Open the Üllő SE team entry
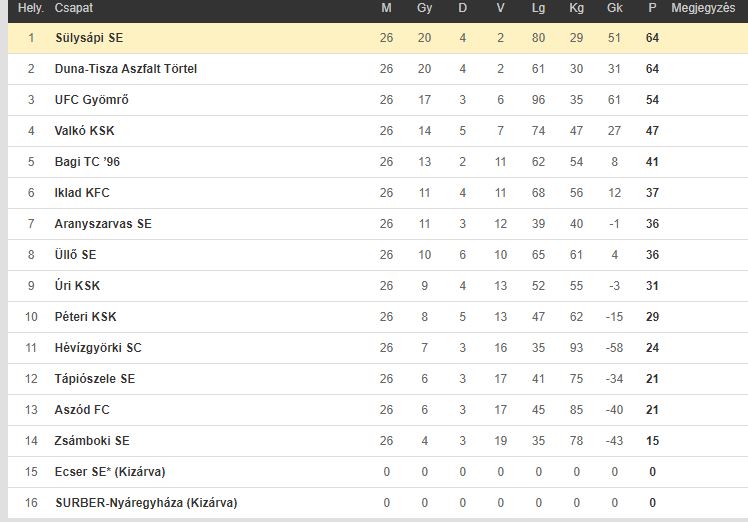 (75, 255)
